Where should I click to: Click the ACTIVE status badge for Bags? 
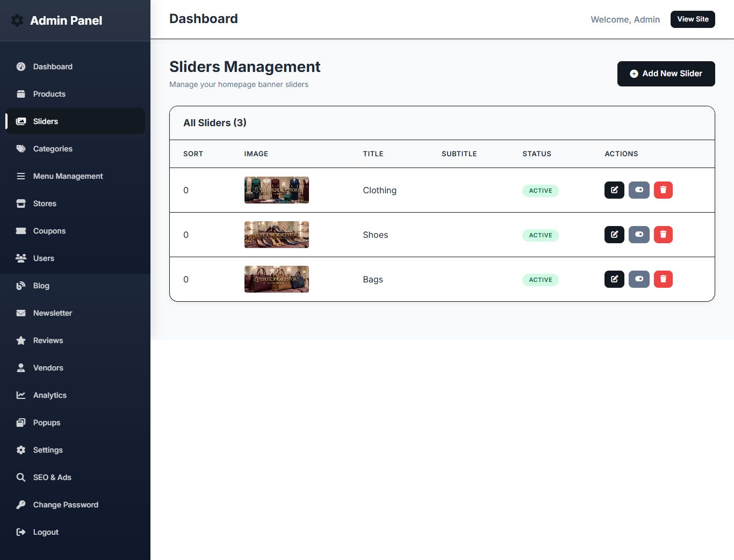click(x=541, y=280)
